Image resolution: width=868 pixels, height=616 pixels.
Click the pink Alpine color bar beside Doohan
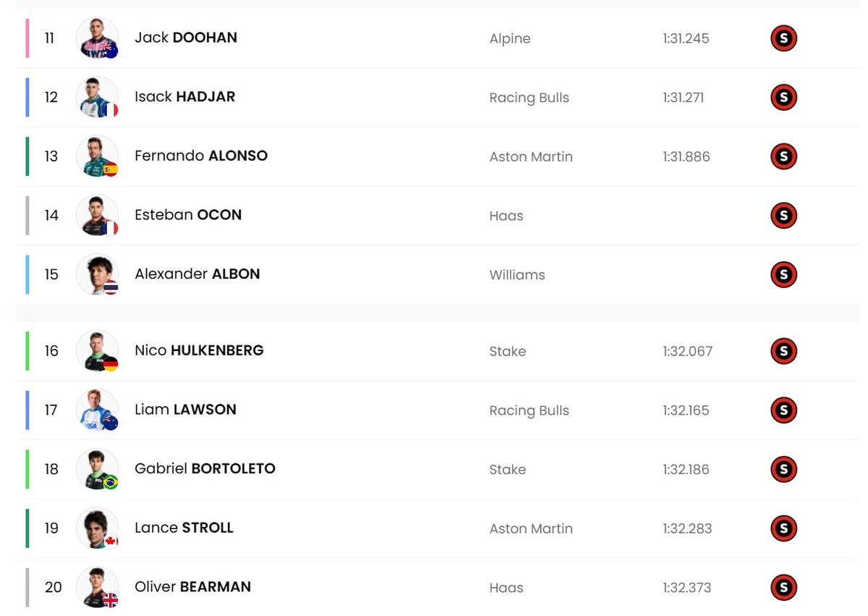click(x=27, y=38)
